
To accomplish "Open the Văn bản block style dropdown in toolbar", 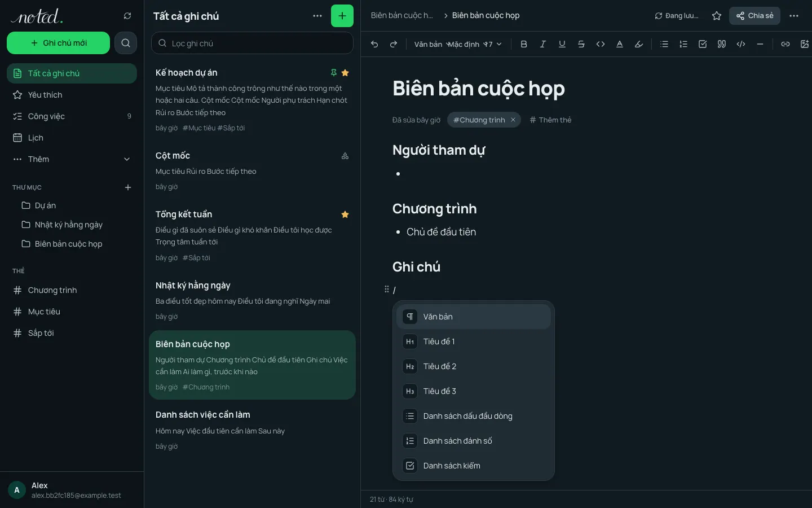I will [x=431, y=44].
